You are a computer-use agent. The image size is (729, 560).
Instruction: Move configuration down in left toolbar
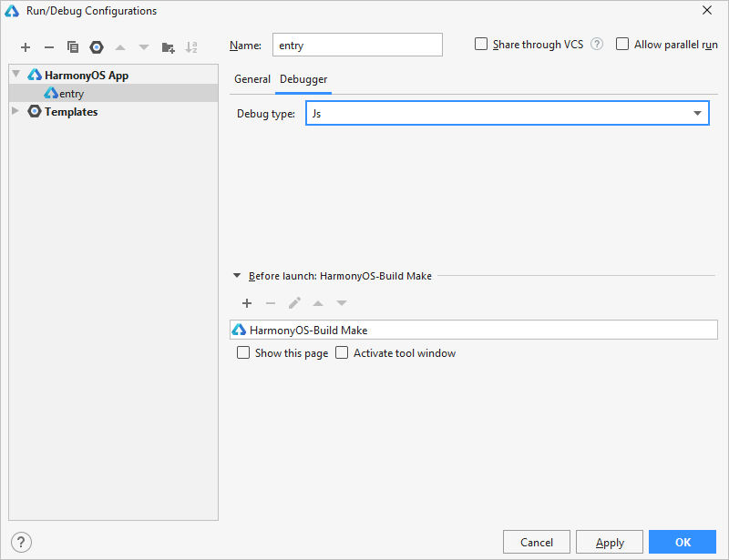click(x=144, y=47)
